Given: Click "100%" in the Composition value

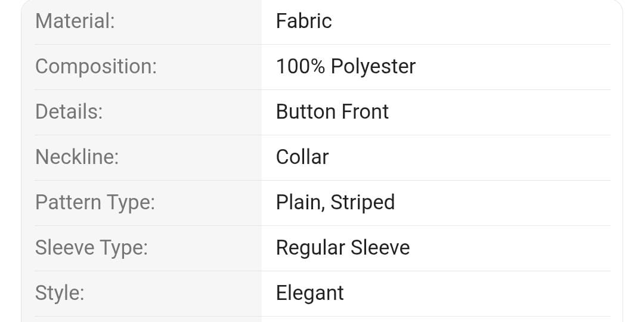Looking at the screenshot, I should tap(301, 67).
